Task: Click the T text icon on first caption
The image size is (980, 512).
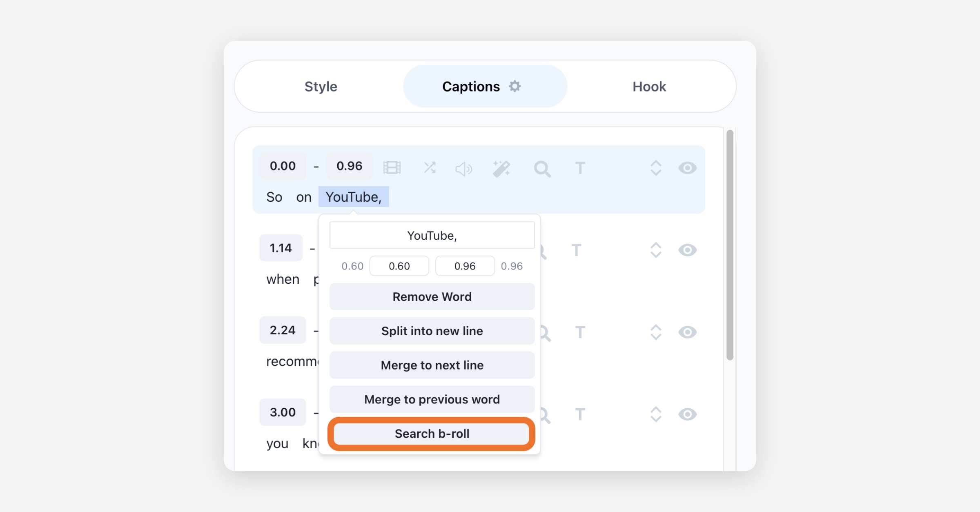Action: [580, 168]
